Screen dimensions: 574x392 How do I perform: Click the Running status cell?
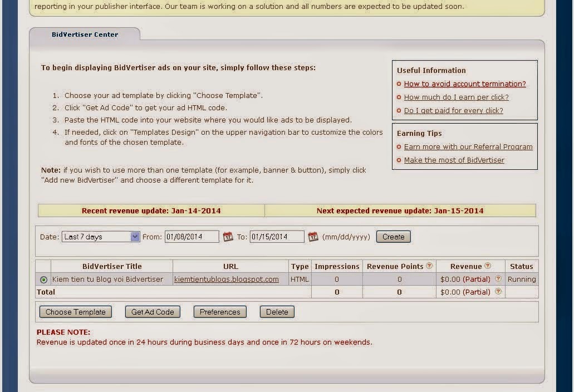coord(522,280)
